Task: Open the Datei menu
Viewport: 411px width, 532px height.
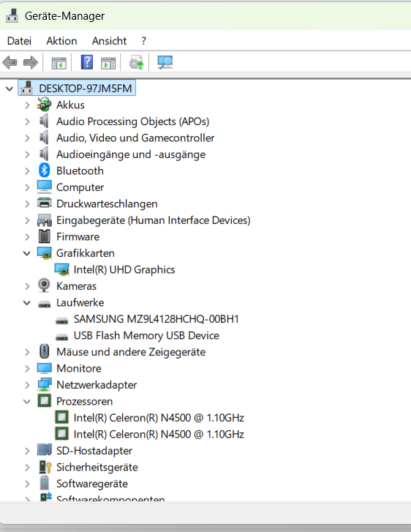Action: [x=19, y=41]
